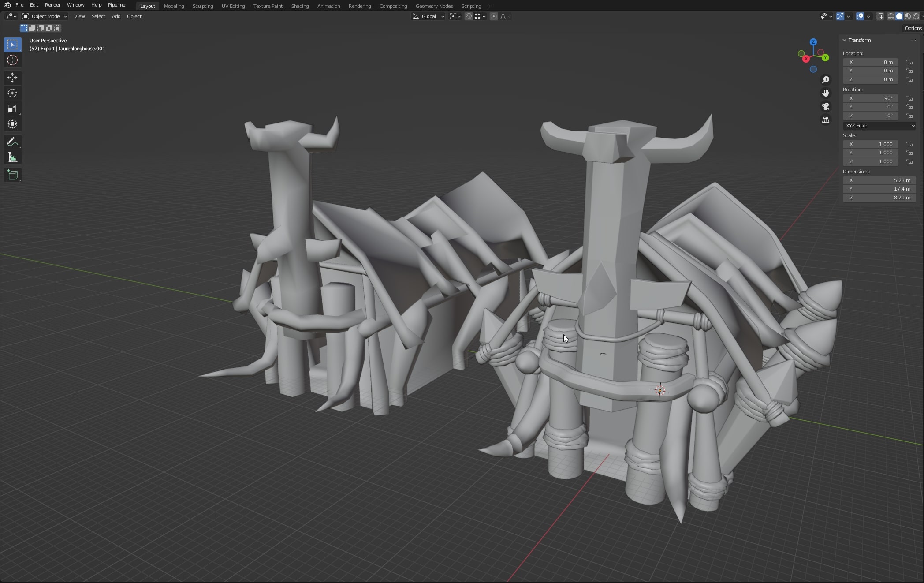
Task: Switch to the UV Editing workspace tab
Action: coord(233,6)
